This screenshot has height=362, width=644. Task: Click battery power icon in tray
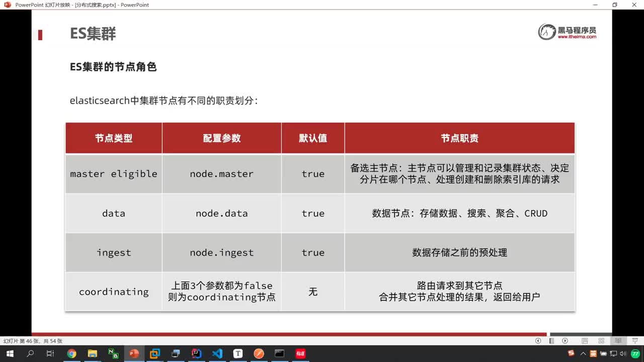point(604,353)
